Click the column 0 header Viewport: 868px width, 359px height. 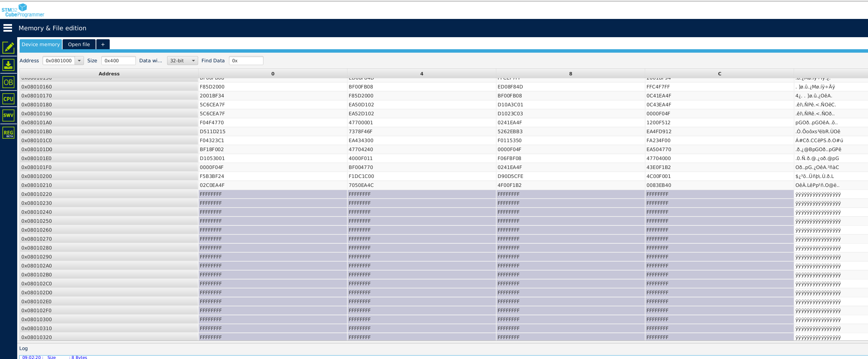pyautogui.click(x=273, y=74)
